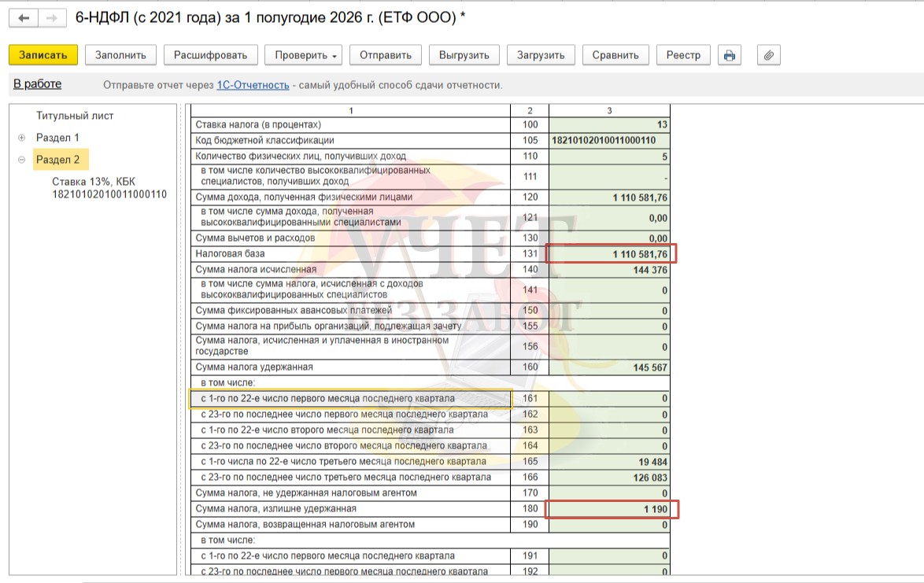The width and height of the screenshot is (924, 583).
Task: Select the value 126 083 in line 166
Action: tap(609, 478)
